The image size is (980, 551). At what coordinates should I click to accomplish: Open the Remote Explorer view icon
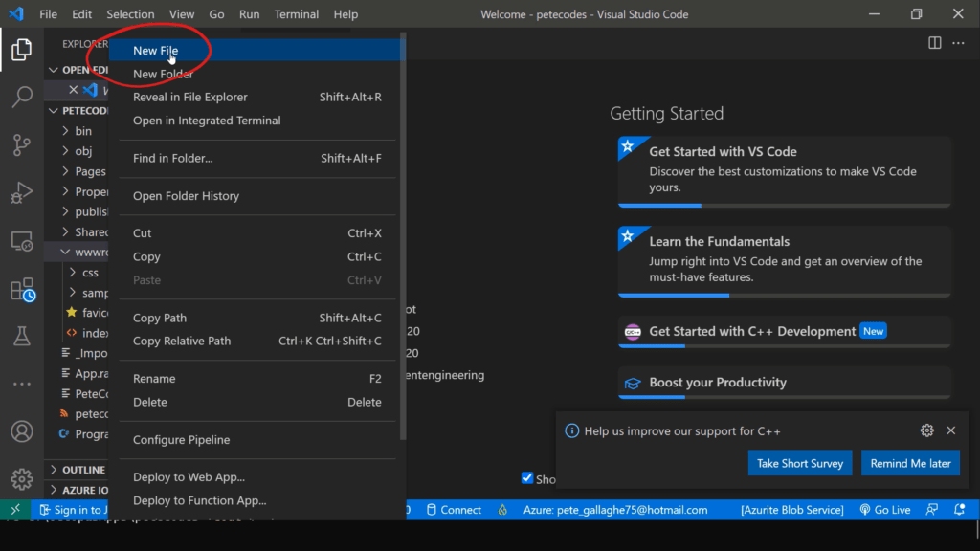[21, 241]
